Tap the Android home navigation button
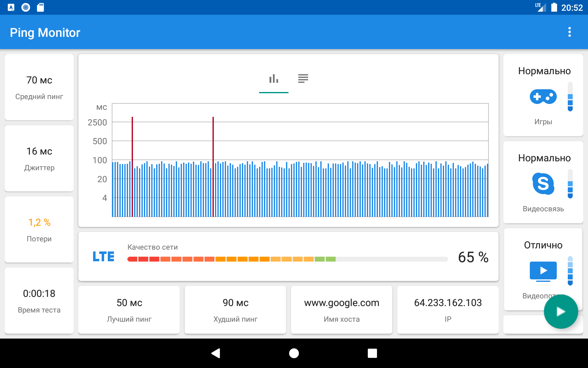Screen dimensions: 588x368 [x=294, y=353]
